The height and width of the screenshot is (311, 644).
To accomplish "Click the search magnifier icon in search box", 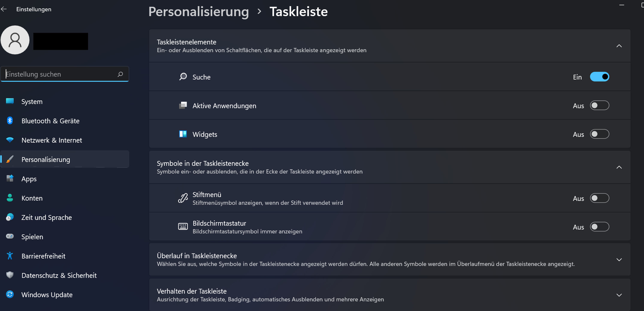I will [x=120, y=74].
